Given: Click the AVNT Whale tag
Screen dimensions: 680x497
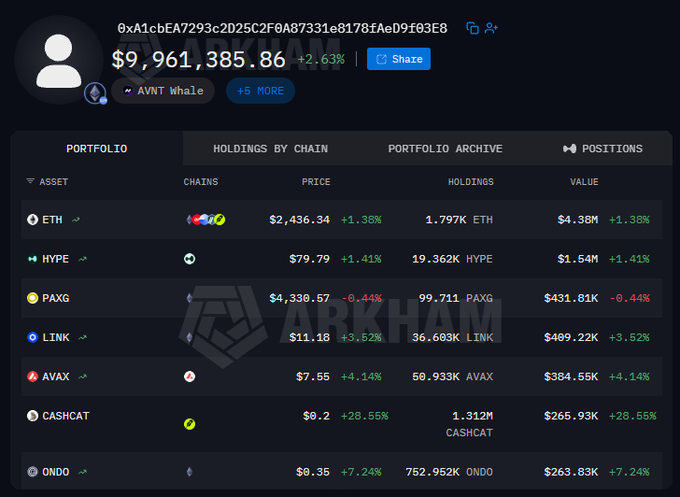Looking at the screenshot, I should pos(163,91).
